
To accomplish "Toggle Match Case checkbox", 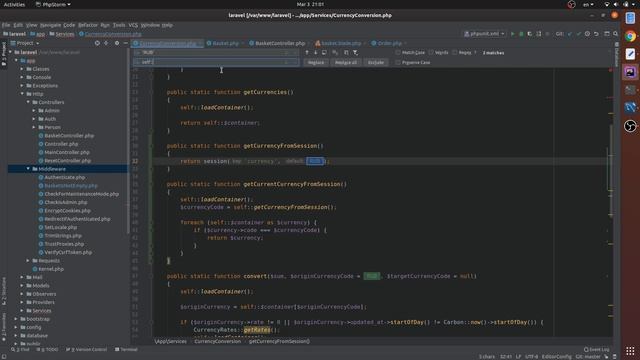I will click(398, 53).
